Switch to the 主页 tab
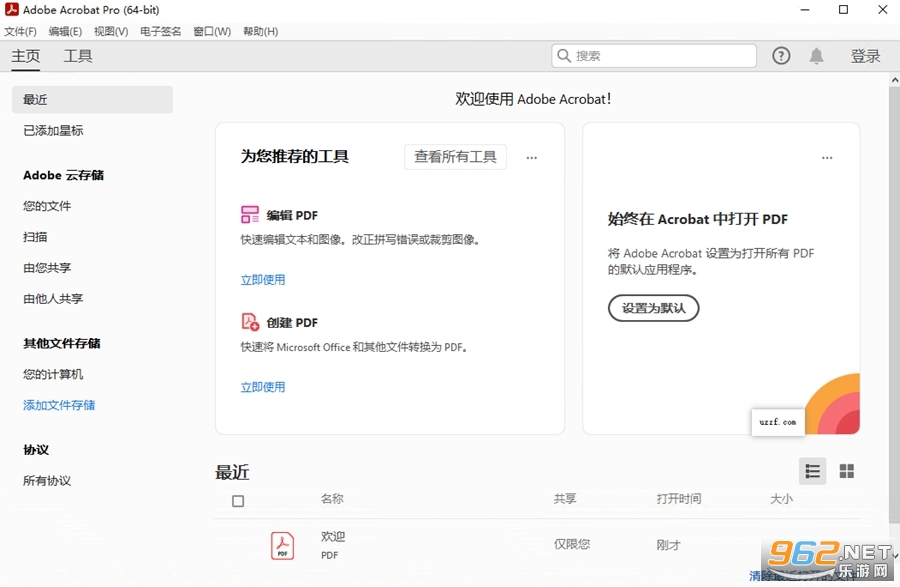Viewport: 900px width, 587px height. [x=26, y=56]
